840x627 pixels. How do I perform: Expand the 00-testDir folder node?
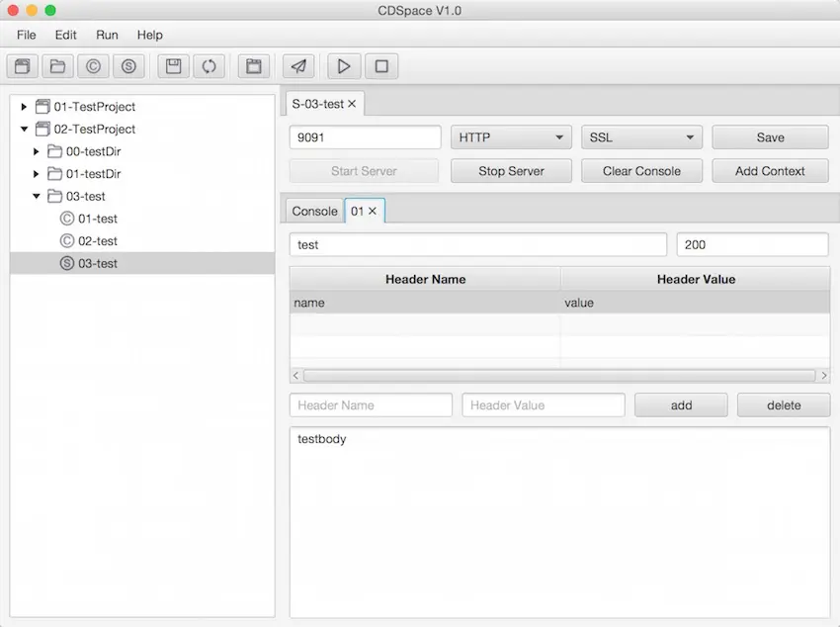pos(36,151)
